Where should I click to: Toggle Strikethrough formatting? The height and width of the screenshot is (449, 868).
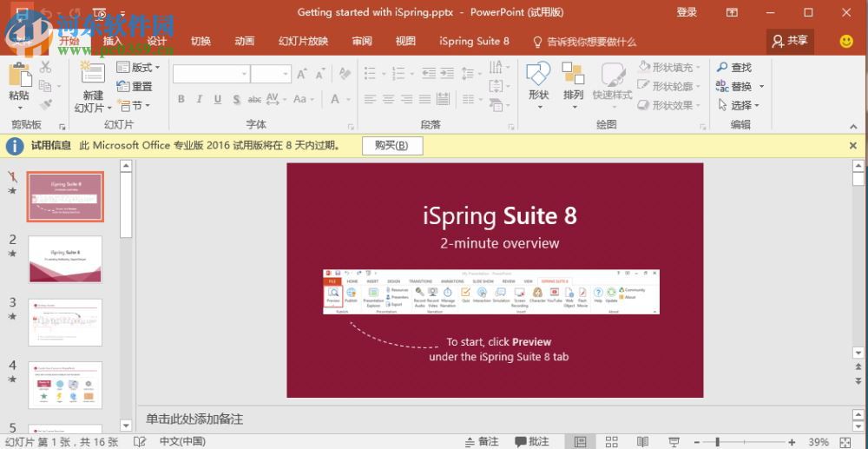254,99
